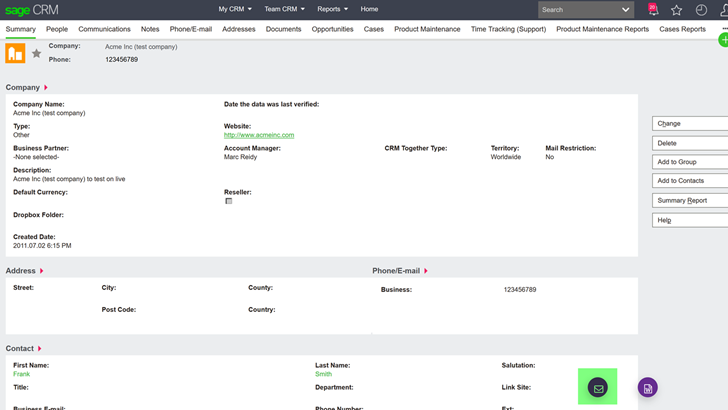Click the Change button
Image resolution: width=728 pixels, height=410 pixels.
click(x=690, y=124)
